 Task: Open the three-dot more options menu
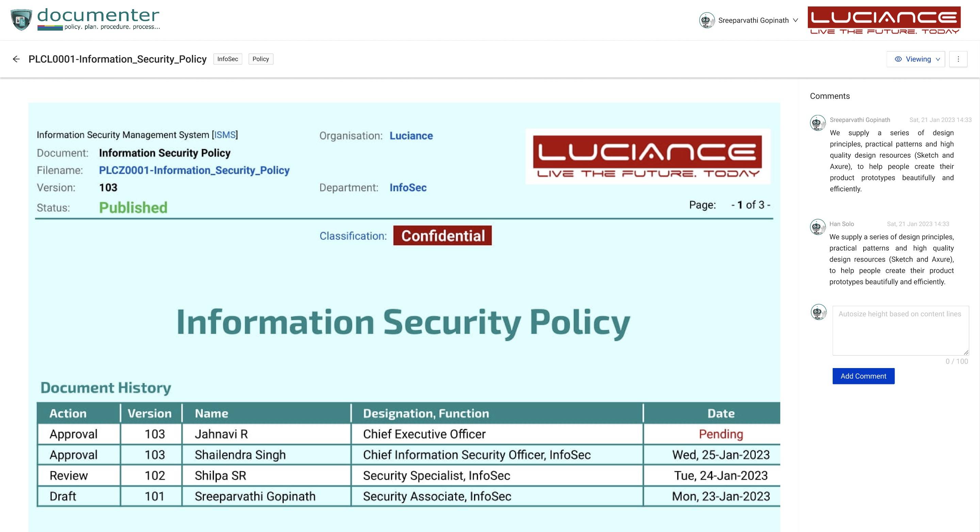click(958, 59)
